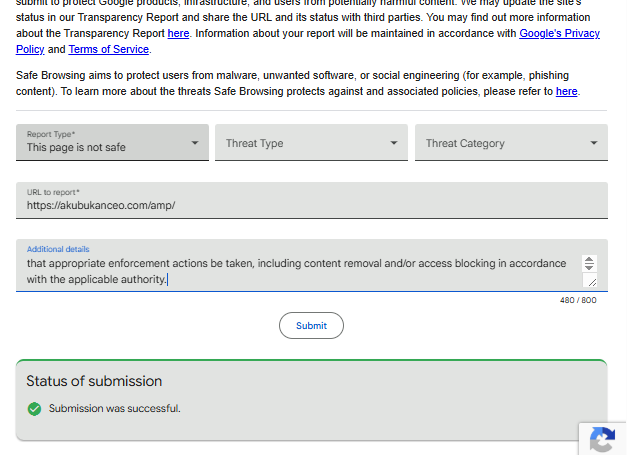Open the Report Type dropdown

112,142
